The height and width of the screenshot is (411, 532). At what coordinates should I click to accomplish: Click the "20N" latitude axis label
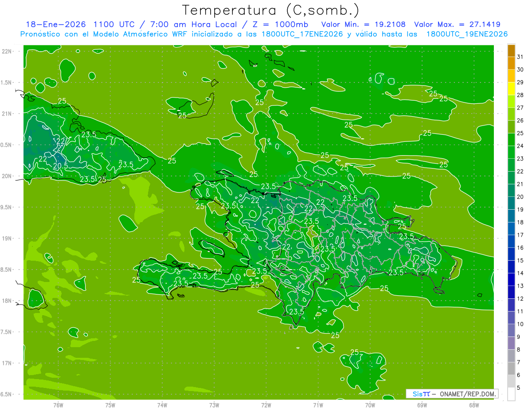point(7,176)
